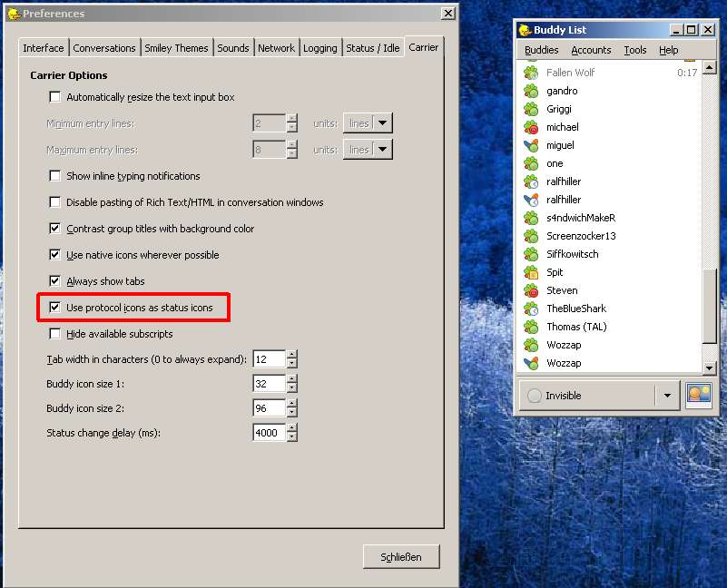
Task: Uncheck Use protocol icons as status icons
Action: point(55,308)
